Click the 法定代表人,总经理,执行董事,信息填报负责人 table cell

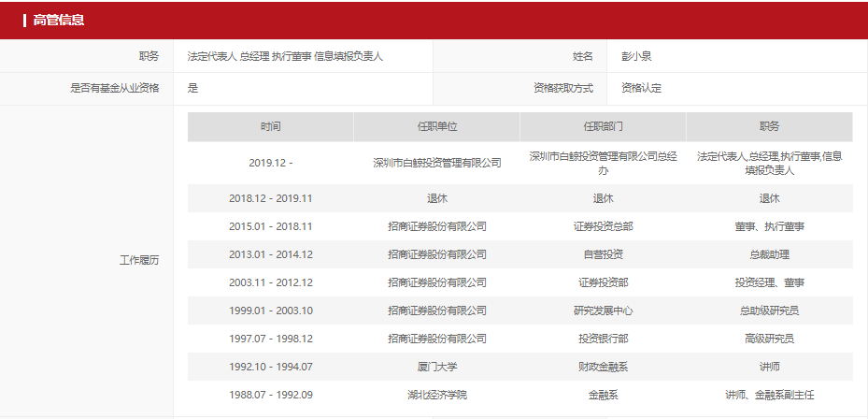coord(770,163)
